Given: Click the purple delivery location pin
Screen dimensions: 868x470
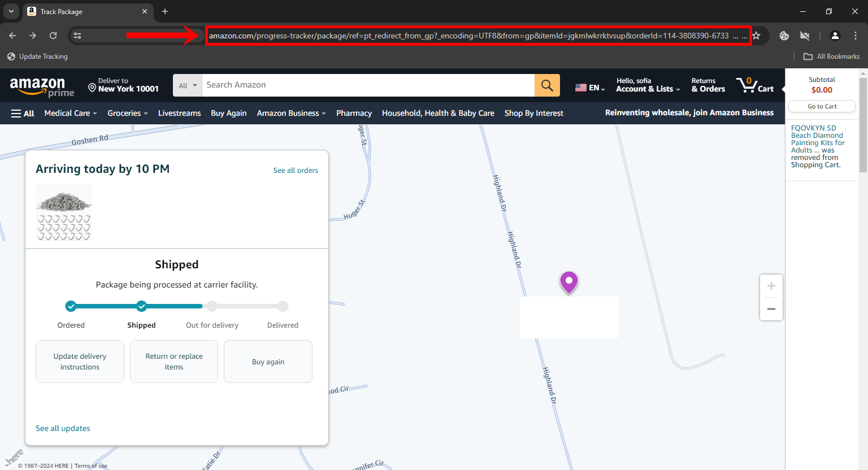Looking at the screenshot, I should (568, 281).
